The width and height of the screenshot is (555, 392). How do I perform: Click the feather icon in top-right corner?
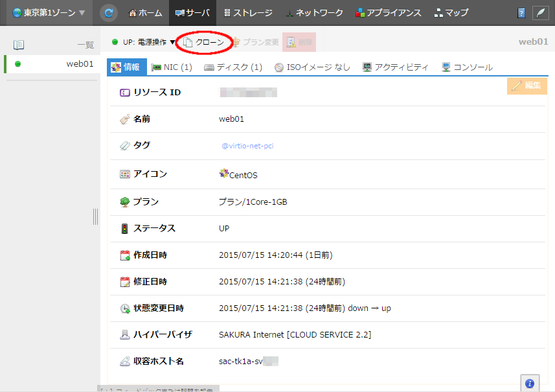pyautogui.click(x=540, y=13)
